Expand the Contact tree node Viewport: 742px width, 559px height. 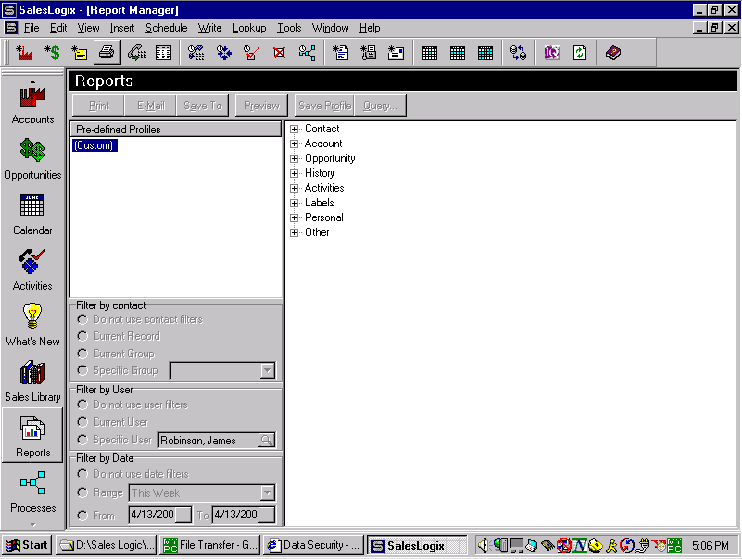[x=294, y=129]
